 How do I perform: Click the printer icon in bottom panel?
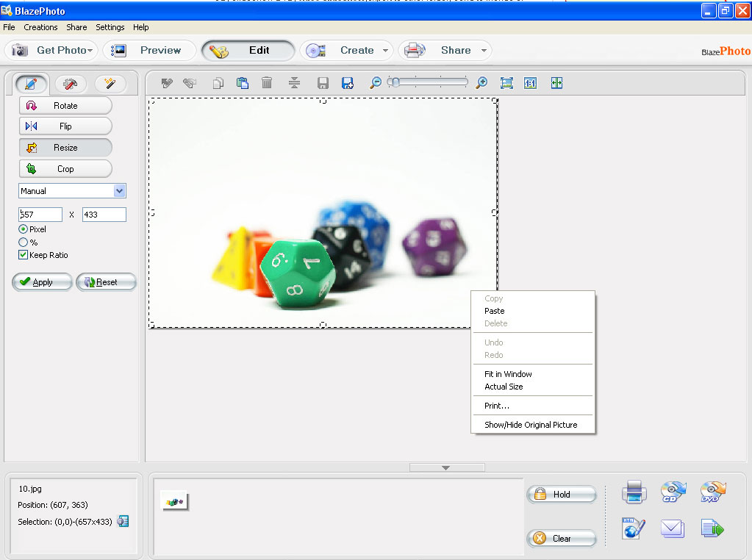click(x=634, y=492)
